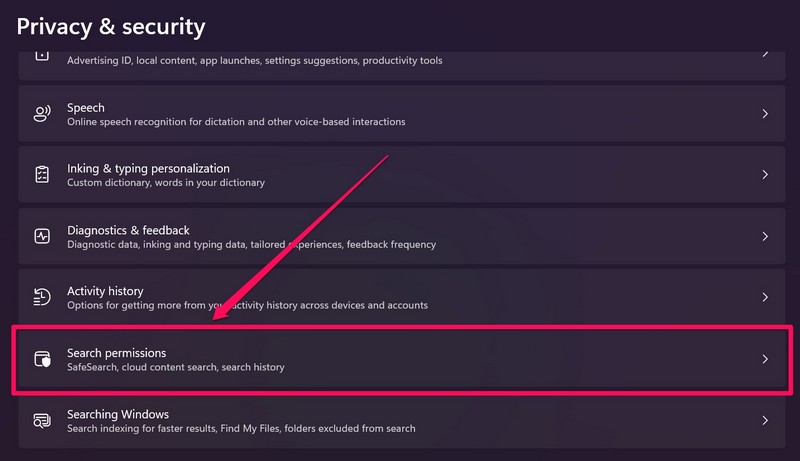
Task: Expand the Inking & typing personalization chevron
Action: pyautogui.click(x=765, y=175)
